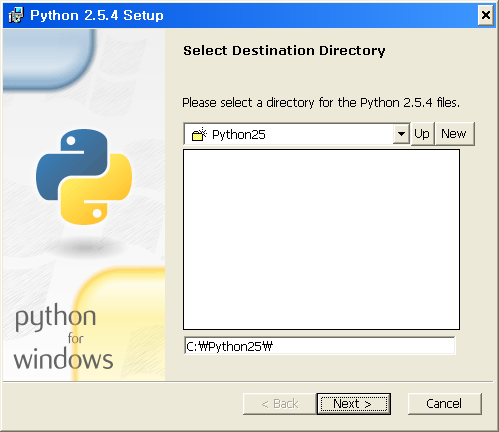
Task: Click the C:\Python25\ path field
Action: [x=319, y=346]
